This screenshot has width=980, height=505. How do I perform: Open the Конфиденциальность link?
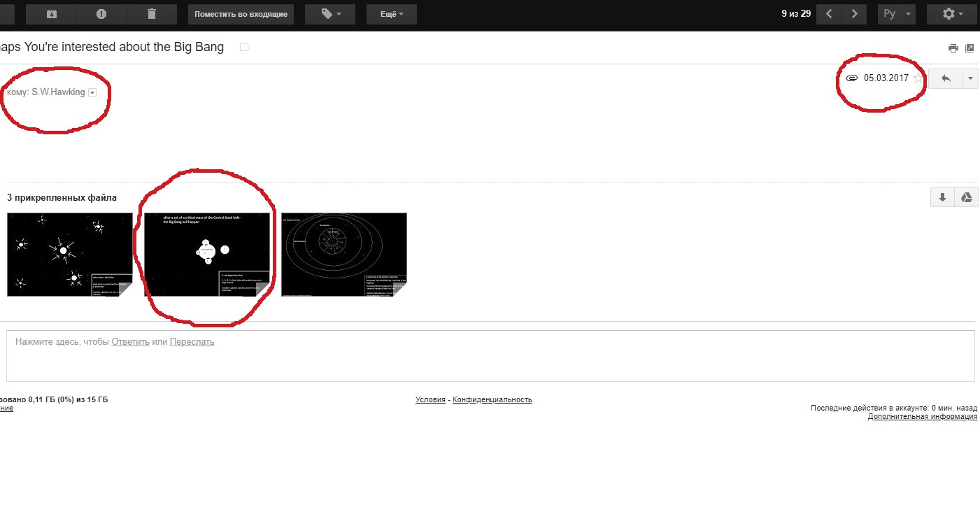[x=492, y=400]
